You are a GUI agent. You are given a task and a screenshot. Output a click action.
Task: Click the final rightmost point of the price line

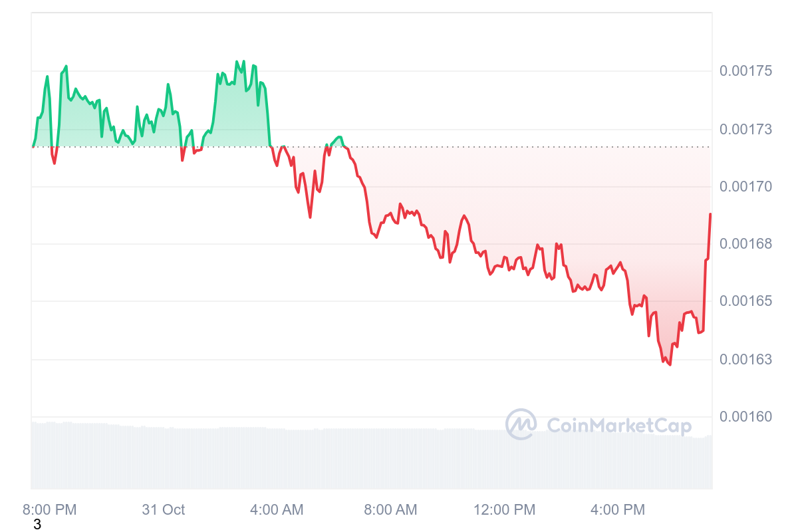pos(710,214)
